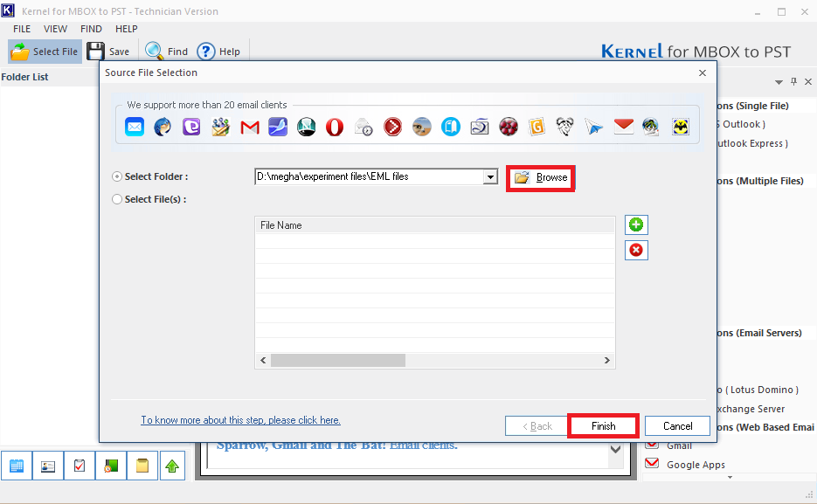This screenshot has width=817, height=504.
Task: Select Google Apps in right panel
Action: 696,465
